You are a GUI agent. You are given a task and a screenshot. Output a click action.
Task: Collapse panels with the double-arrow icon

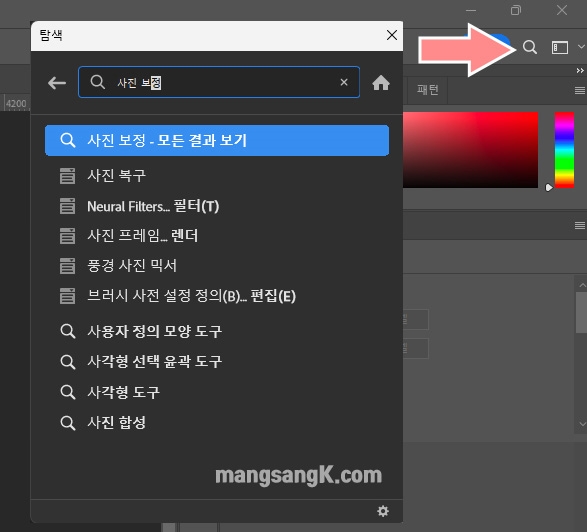click(x=580, y=70)
